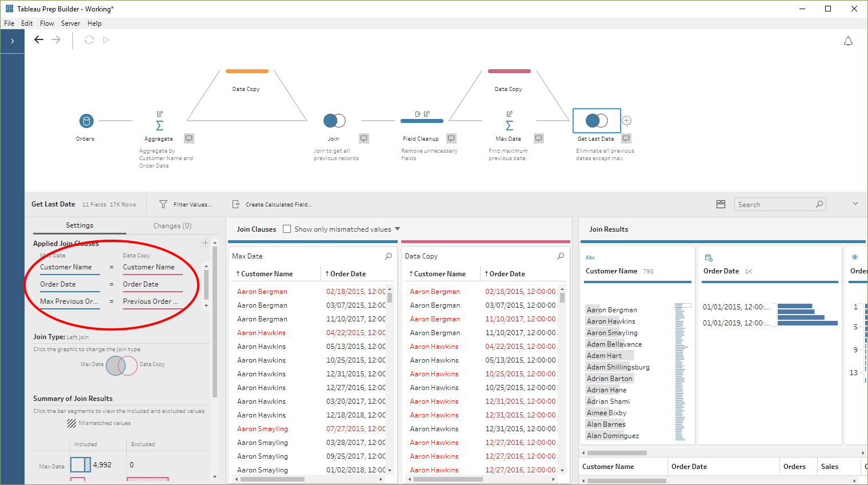Open the description icon beside Max Date step
This screenshot has height=485, width=868.
539,138
